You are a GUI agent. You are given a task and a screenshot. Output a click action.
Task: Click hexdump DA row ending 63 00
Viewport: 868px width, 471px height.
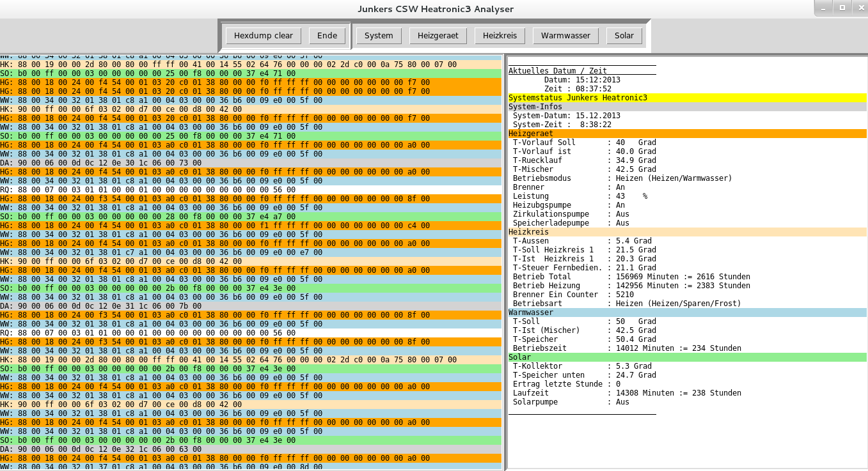[251, 449]
